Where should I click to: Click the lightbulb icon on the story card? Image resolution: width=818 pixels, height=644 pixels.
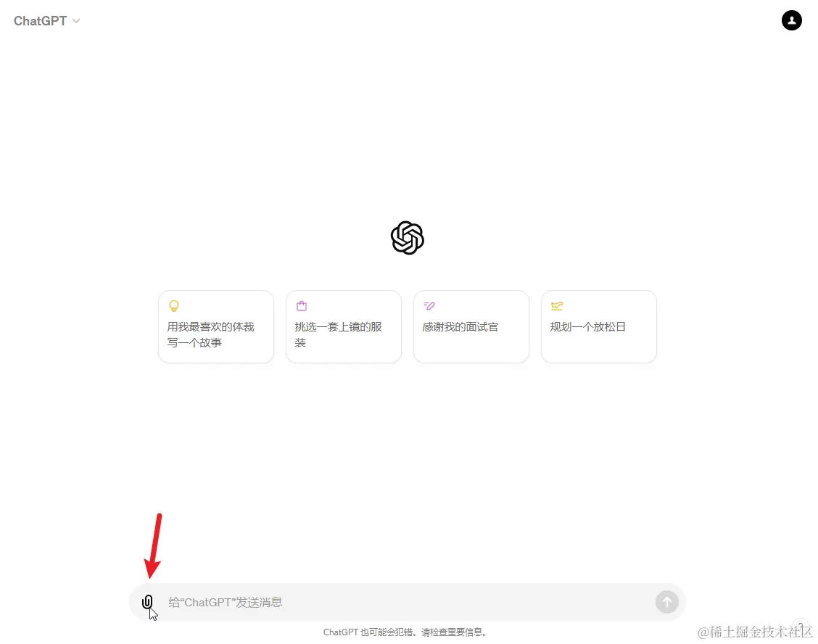[174, 306]
